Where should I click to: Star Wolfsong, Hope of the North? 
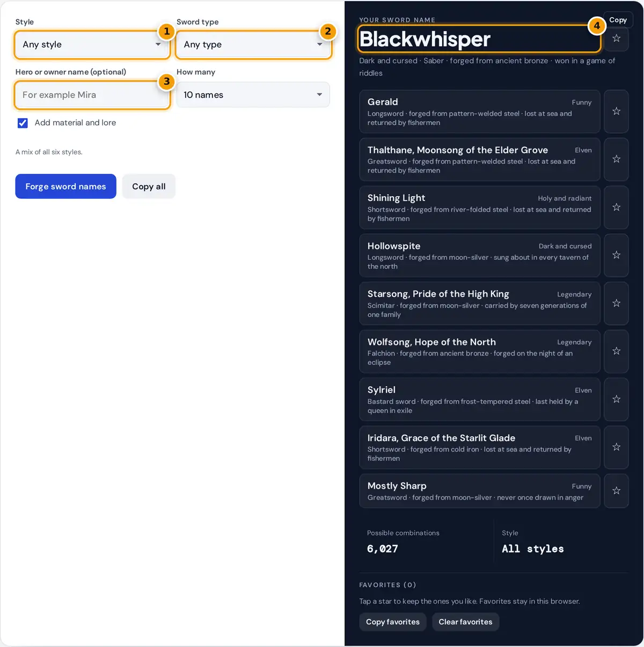click(616, 351)
